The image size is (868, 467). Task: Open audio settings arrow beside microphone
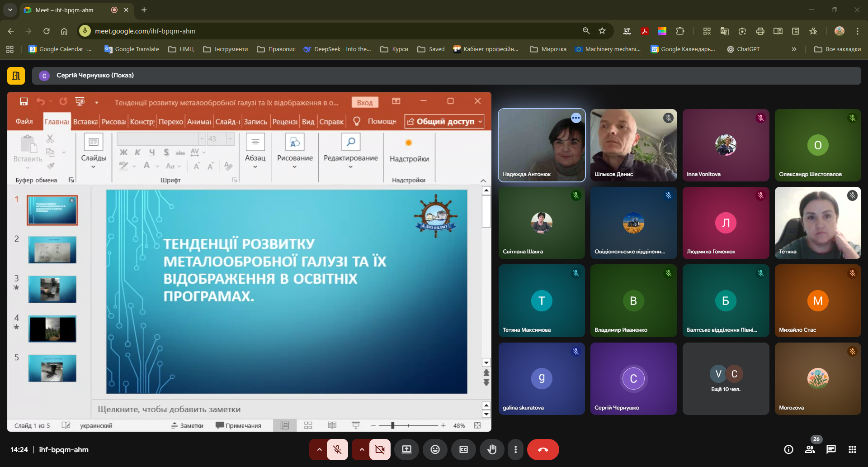coord(319,449)
